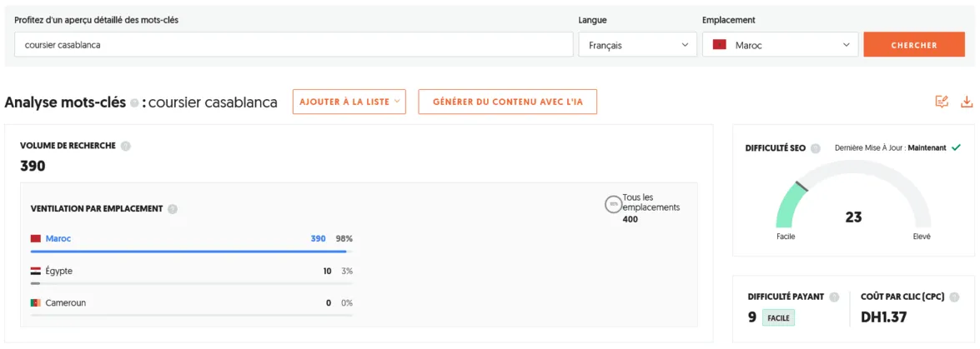Click help icon next to Difficulté payant
This screenshot has width=980, height=349.
click(x=834, y=297)
